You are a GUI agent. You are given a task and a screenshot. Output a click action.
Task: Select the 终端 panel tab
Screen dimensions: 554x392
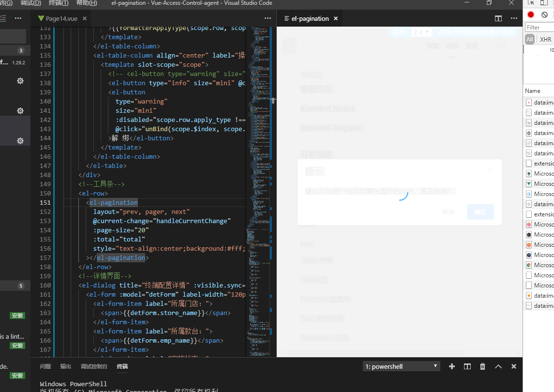coord(122,366)
